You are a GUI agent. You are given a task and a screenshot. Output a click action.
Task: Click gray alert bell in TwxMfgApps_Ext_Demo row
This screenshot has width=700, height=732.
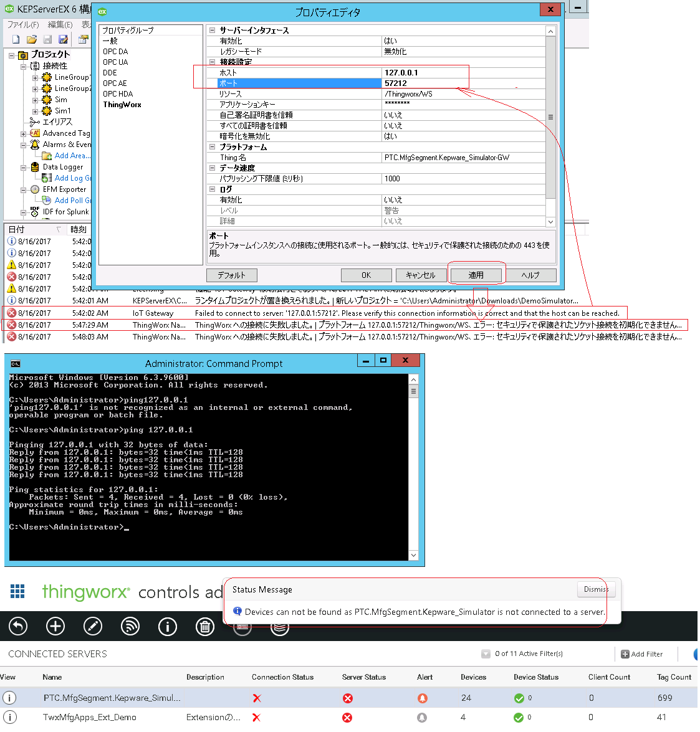(421, 718)
